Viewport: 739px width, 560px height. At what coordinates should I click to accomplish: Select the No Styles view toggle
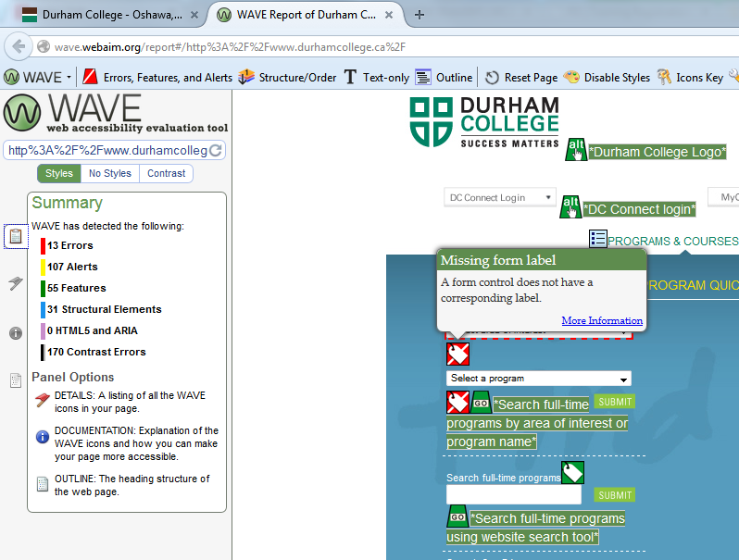pyautogui.click(x=110, y=173)
